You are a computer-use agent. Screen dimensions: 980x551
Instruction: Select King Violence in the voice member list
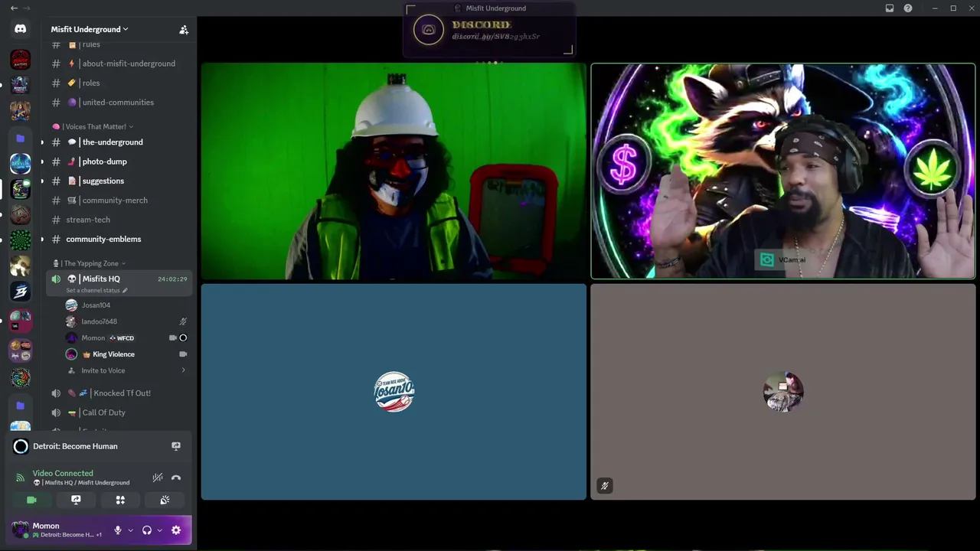126,354
